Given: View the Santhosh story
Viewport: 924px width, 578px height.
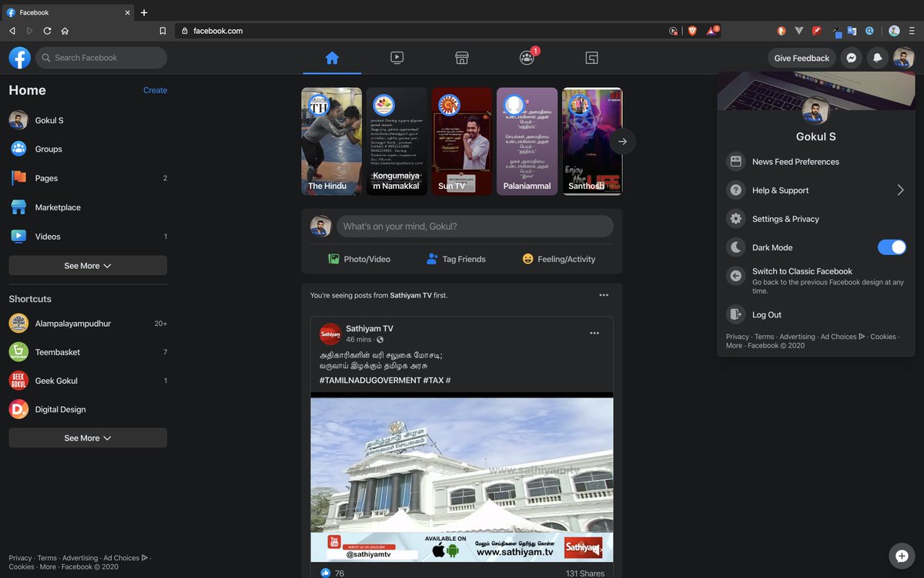Looking at the screenshot, I should [x=592, y=141].
